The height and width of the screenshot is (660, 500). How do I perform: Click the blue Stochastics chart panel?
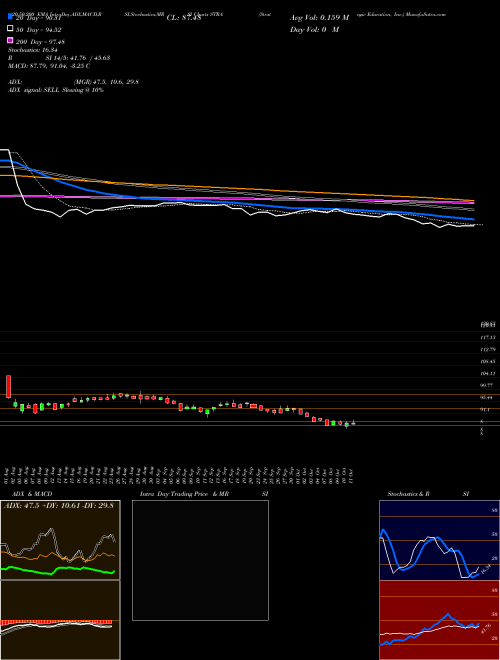click(439, 540)
